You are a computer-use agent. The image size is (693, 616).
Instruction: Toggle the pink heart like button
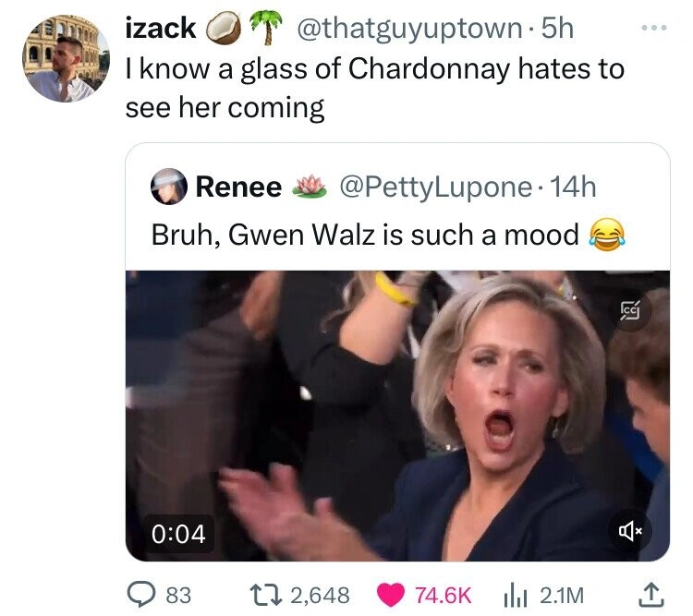(393, 595)
